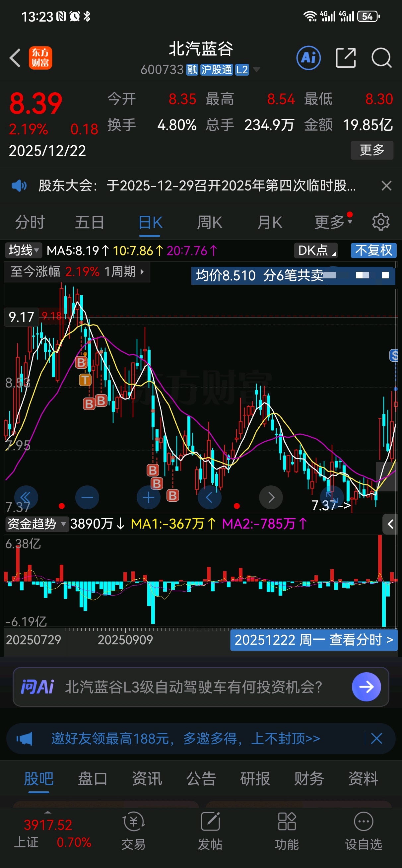Viewport: 402px width, 868px height.
Task: Tap the share export icon
Action: [x=346, y=58]
